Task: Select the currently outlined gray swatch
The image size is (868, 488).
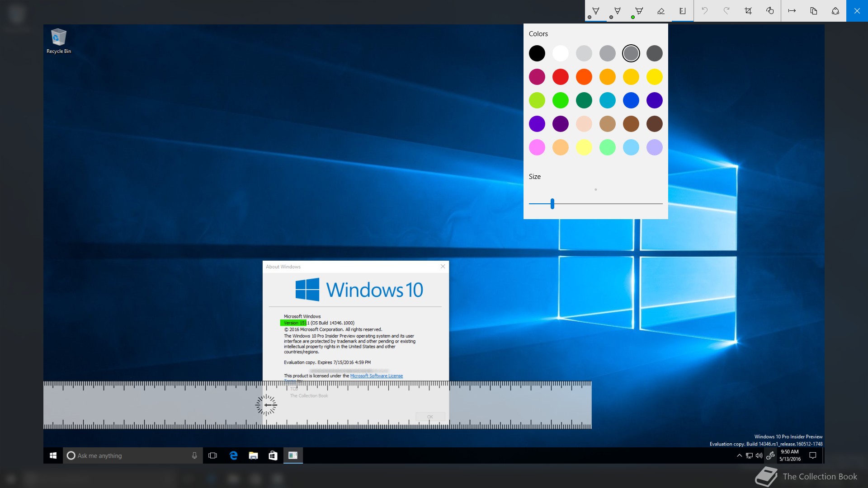Action: point(631,53)
